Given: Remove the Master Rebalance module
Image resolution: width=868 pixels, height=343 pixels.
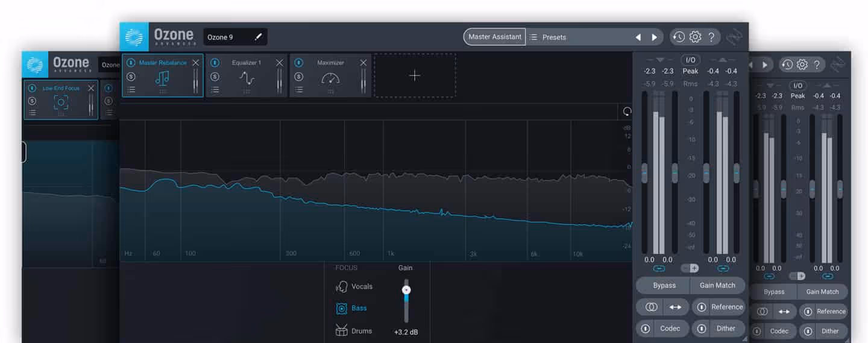Looking at the screenshot, I should coord(195,63).
